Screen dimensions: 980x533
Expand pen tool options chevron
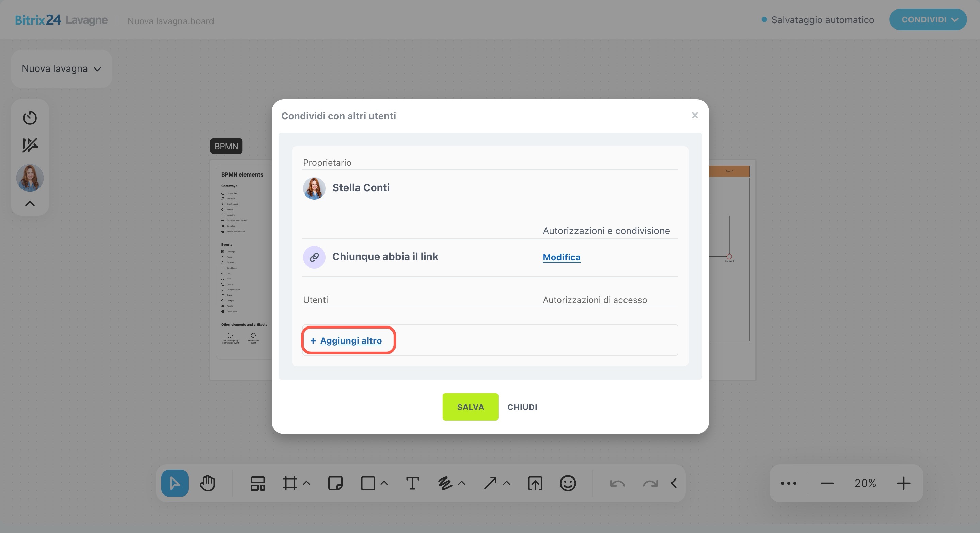pos(462,483)
